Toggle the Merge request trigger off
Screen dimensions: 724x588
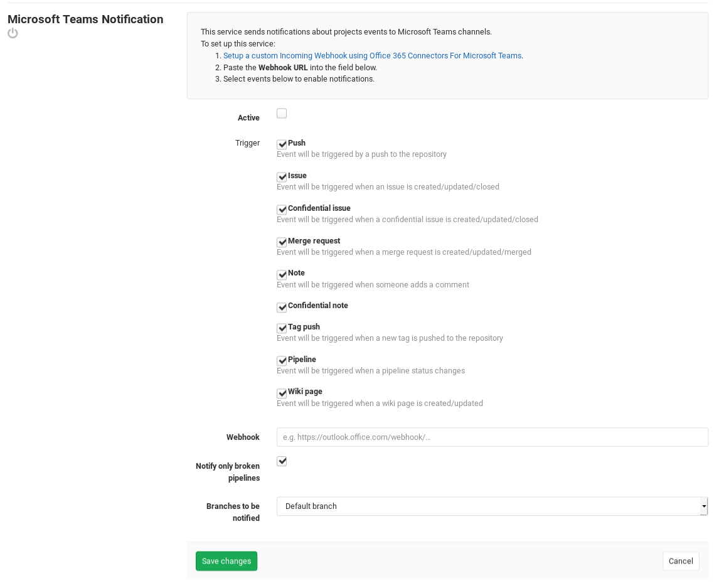click(282, 242)
